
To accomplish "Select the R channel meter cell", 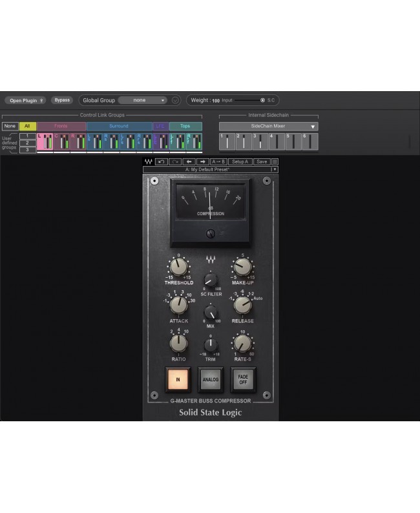I will [78, 141].
